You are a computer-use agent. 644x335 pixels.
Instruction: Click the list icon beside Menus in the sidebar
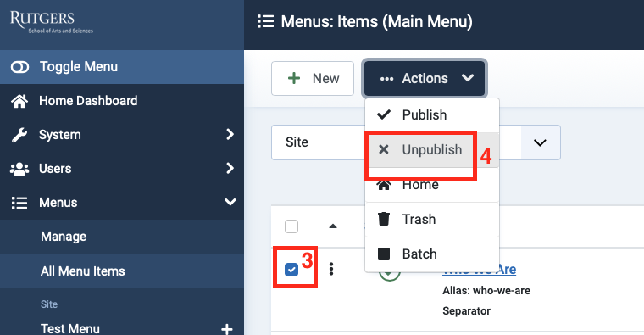tap(19, 203)
